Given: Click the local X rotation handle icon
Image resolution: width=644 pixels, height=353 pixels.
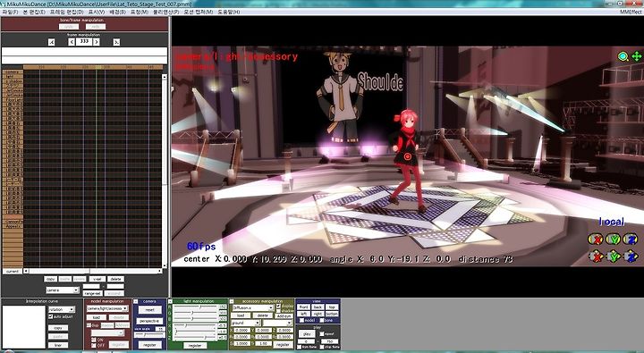Looking at the screenshot, I should pos(596,239).
